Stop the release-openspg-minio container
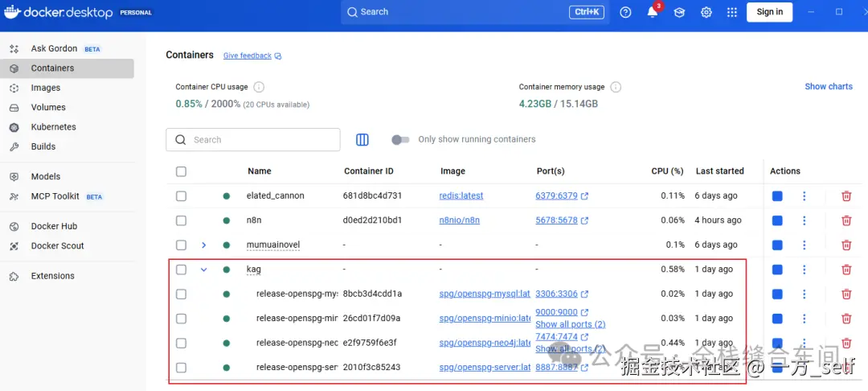Screen dimensions: 868x391 (777, 319)
